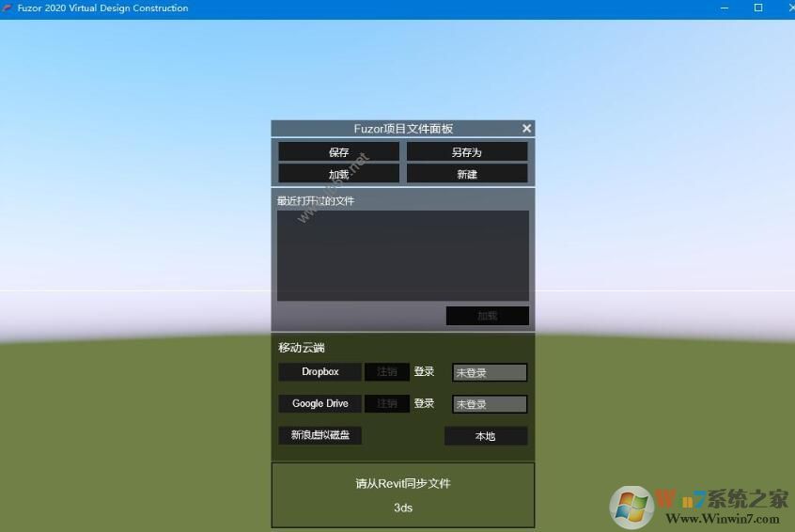Click the 本地 local storage button
The height and width of the screenshot is (532, 795).
(486, 435)
